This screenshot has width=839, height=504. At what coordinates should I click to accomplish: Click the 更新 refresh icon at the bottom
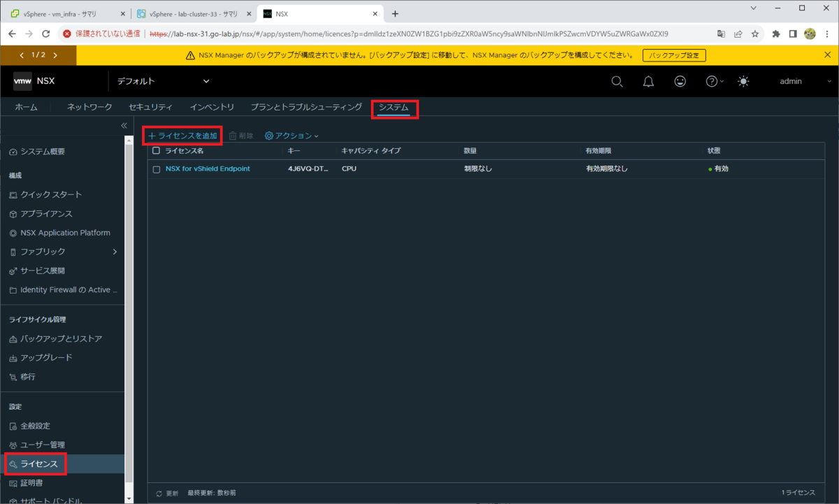click(159, 494)
